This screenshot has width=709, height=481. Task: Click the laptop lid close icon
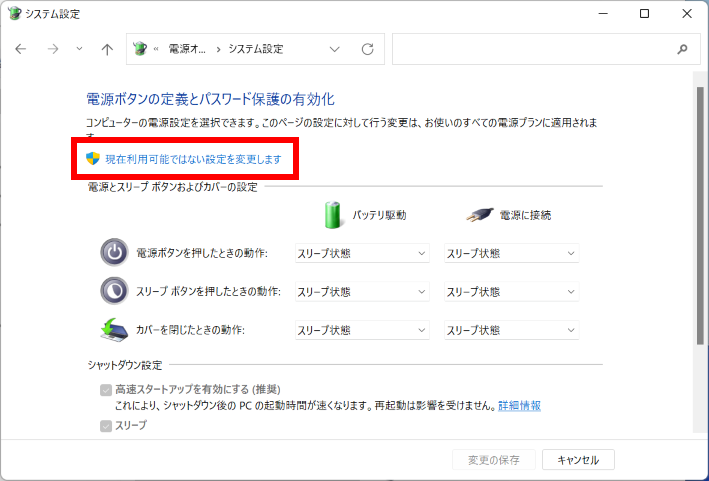pos(115,329)
